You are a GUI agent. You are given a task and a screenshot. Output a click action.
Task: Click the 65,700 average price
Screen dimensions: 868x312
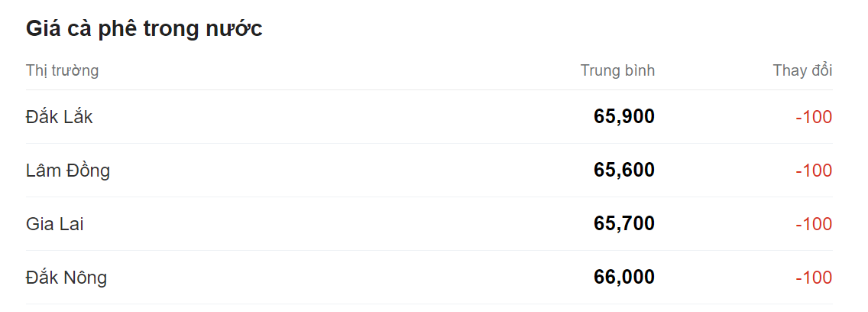tap(623, 224)
